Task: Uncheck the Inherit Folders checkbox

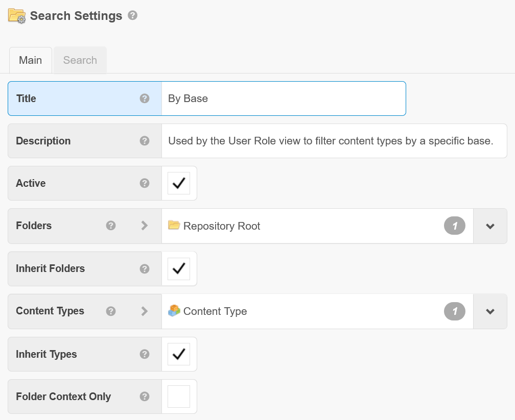Action: pos(179,269)
